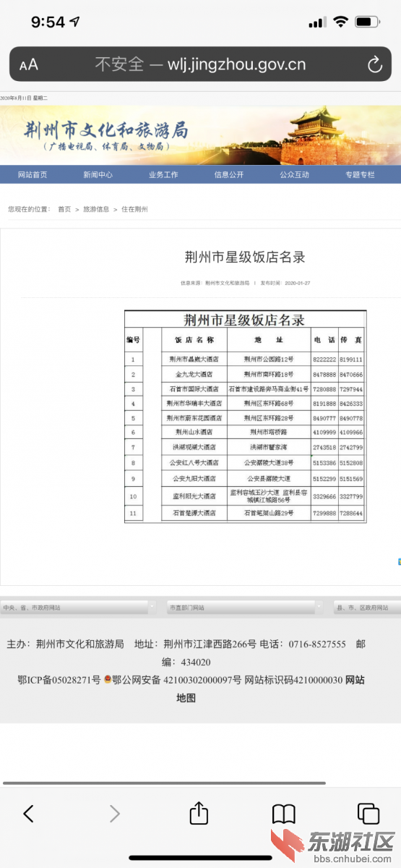401x868 pixels.
Task: Click the 鄂公网安备 42100302000097号 link
Action: tap(177, 680)
